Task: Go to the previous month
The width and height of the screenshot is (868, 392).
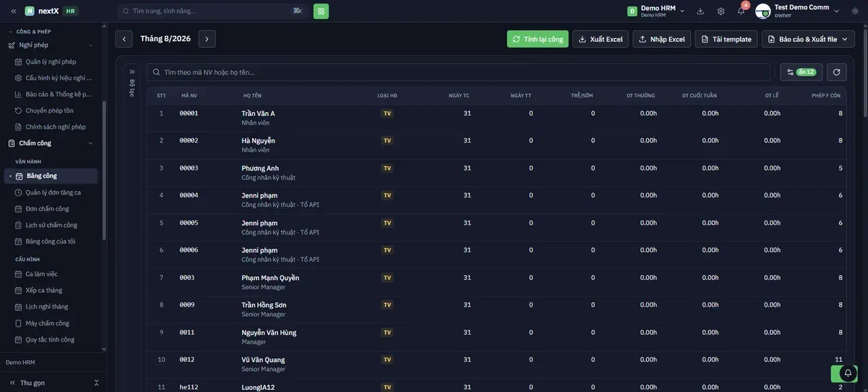Action: 124,39
